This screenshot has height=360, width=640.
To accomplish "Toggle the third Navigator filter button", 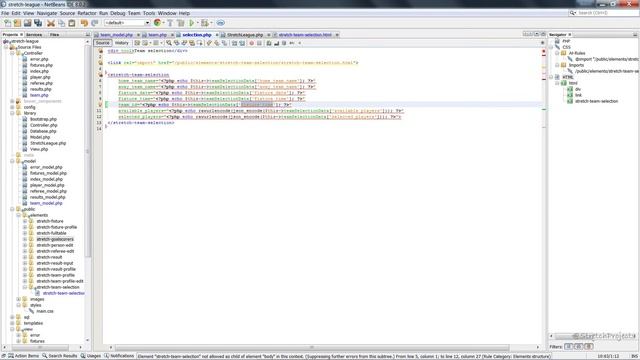I will (588, 347).
